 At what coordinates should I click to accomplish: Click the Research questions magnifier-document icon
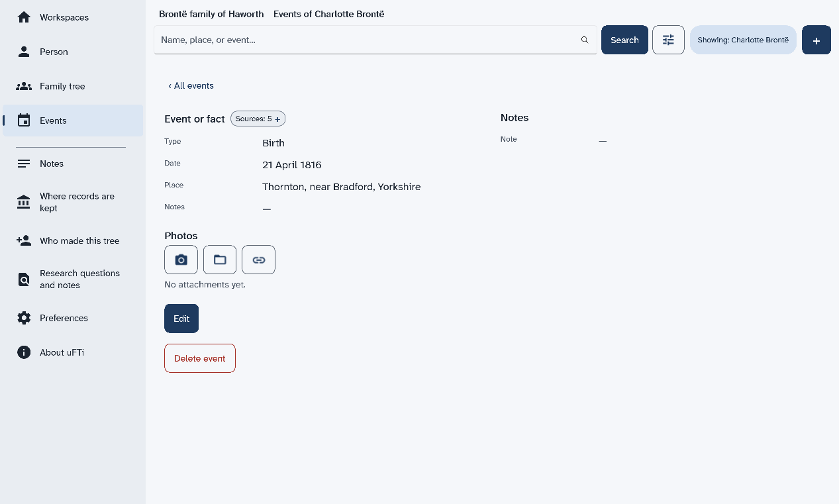[24, 279]
